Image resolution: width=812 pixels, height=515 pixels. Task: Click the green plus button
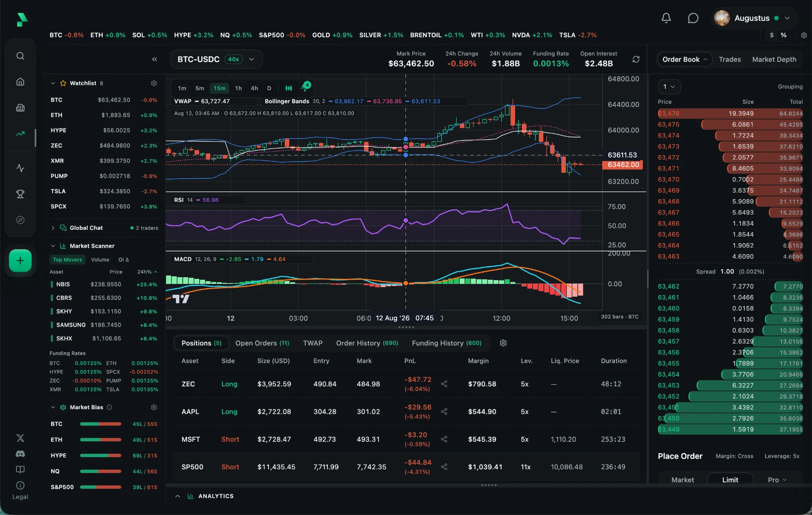pyautogui.click(x=20, y=261)
